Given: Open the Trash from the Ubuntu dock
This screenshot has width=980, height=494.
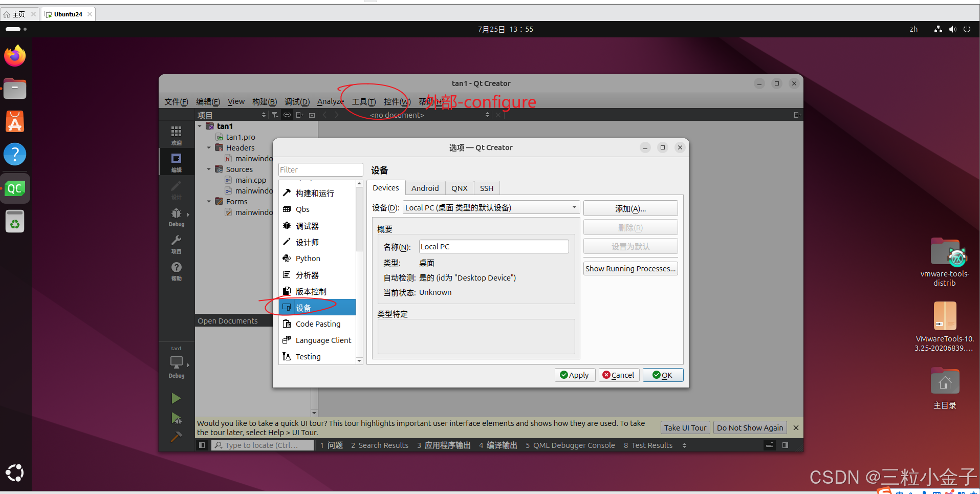Looking at the screenshot, I should [x=15, y=222].
